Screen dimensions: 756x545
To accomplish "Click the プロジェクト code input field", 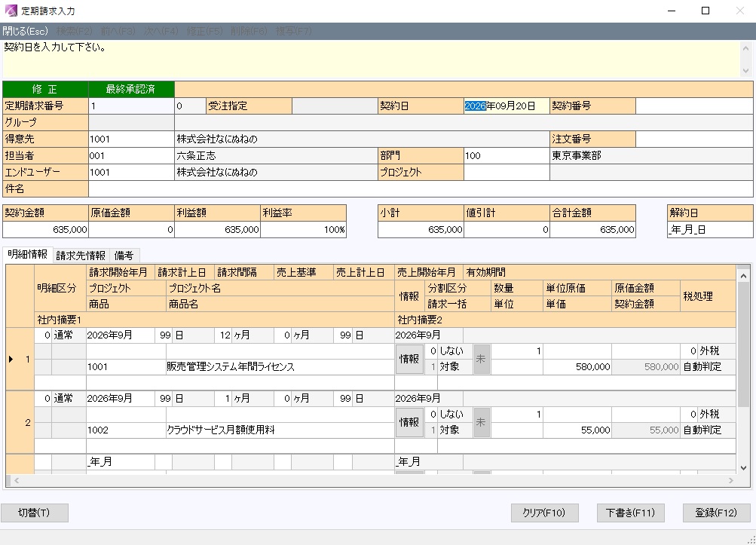I will pyautogui.click(x=507, y=172).
